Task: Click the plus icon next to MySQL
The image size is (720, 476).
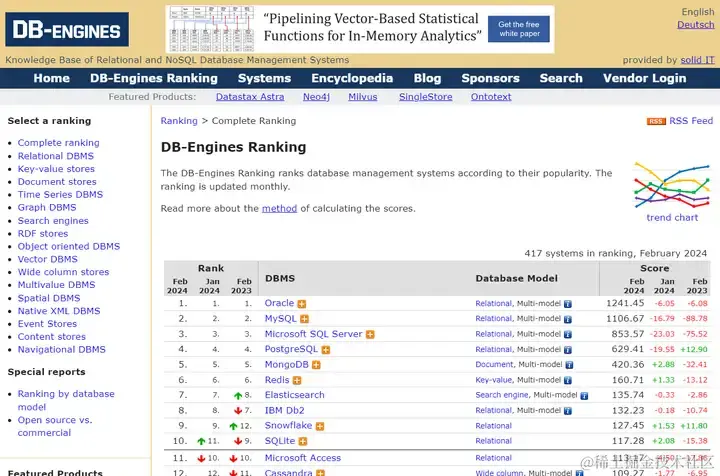Action: (304, 319)
